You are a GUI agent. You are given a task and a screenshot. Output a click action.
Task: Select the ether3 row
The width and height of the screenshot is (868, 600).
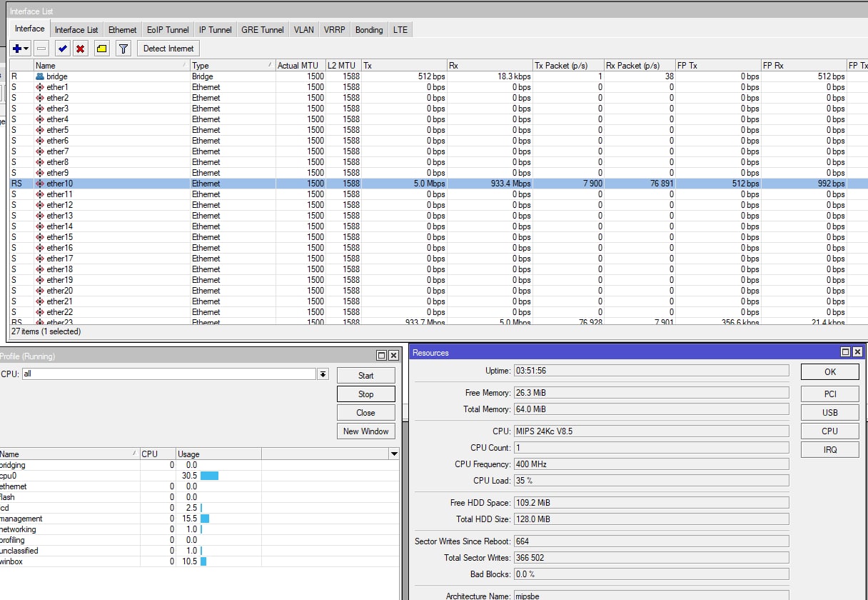point(439,109)
